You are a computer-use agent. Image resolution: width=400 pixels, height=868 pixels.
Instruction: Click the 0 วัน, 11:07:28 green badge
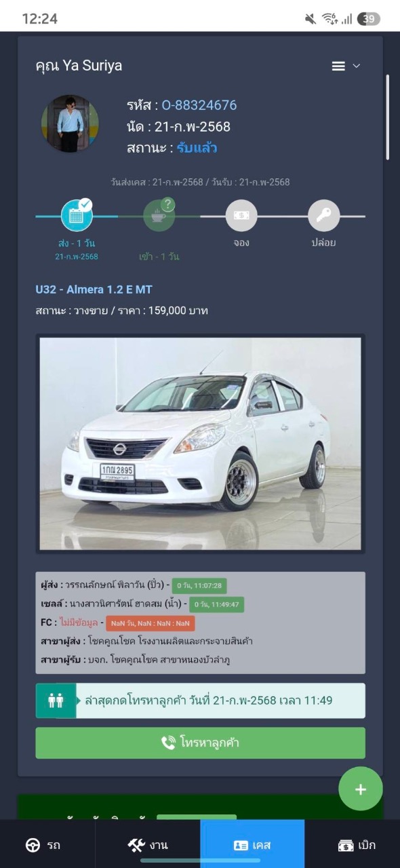(199, 585)
